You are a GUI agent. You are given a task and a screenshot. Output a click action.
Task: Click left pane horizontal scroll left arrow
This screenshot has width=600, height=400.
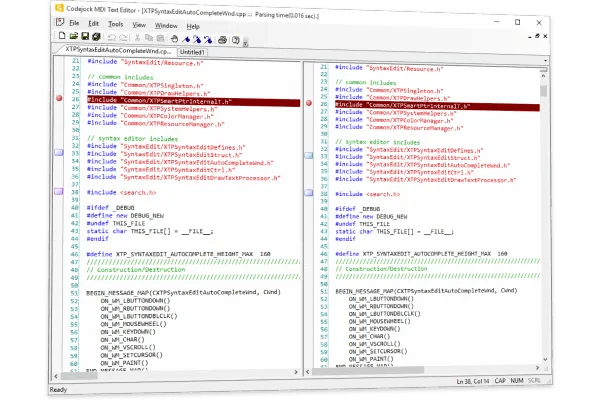(56, 376)
